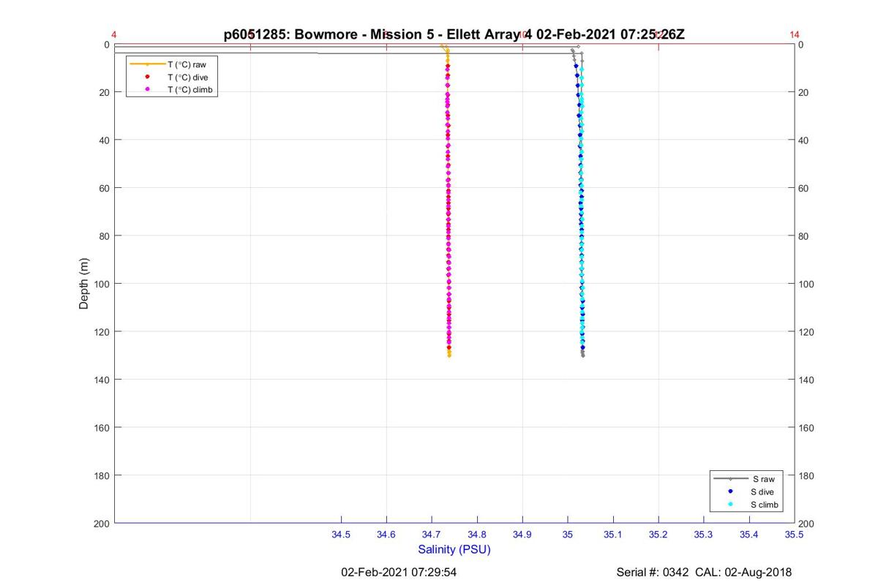878x588 pixels.
Task: Select the 'Salinity (PSU)' axis label
Action: point(454,549)
